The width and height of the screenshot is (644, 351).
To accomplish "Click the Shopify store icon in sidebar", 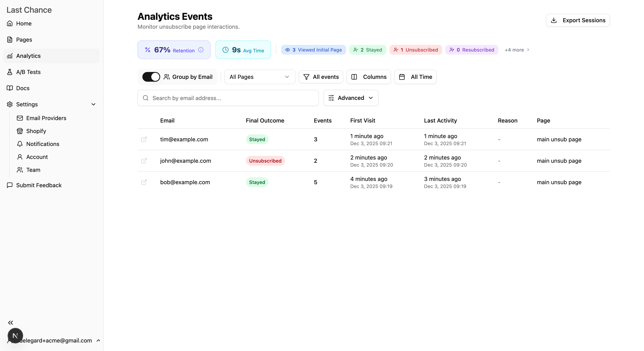I will point(20,131).
